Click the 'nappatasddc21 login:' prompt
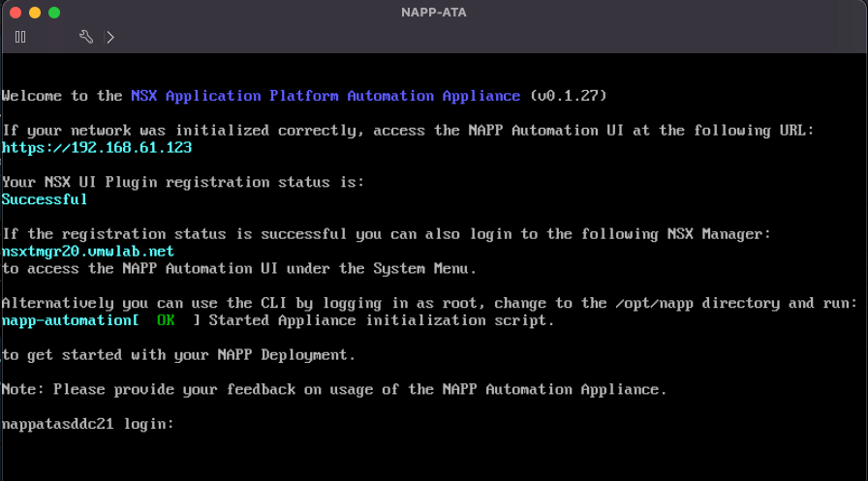Viewport: 868px width, 481px height. pos(88,424)
